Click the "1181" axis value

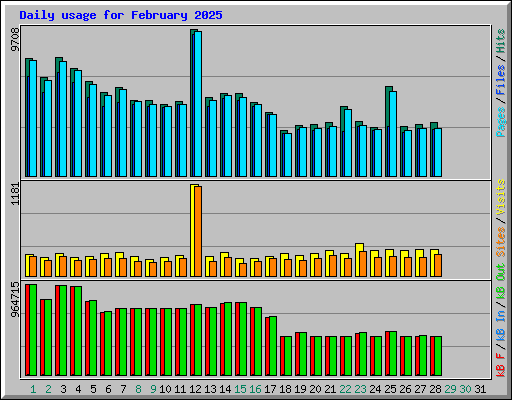click(15, 194)
